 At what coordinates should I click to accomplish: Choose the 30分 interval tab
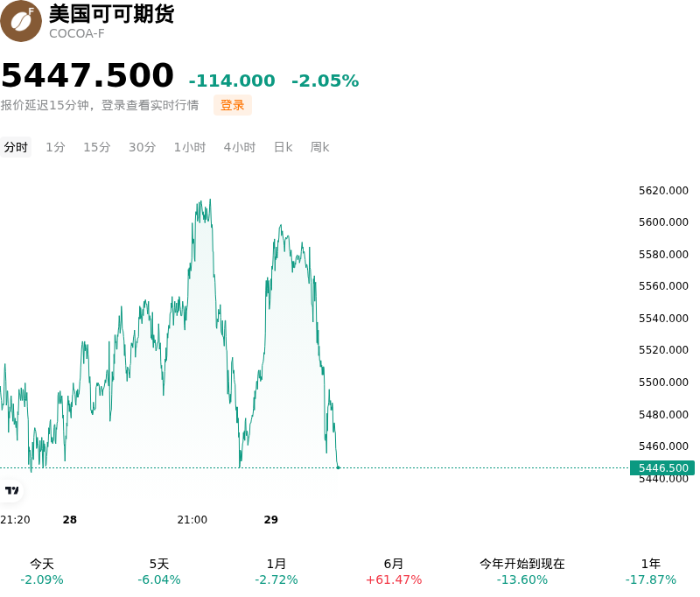142,147
